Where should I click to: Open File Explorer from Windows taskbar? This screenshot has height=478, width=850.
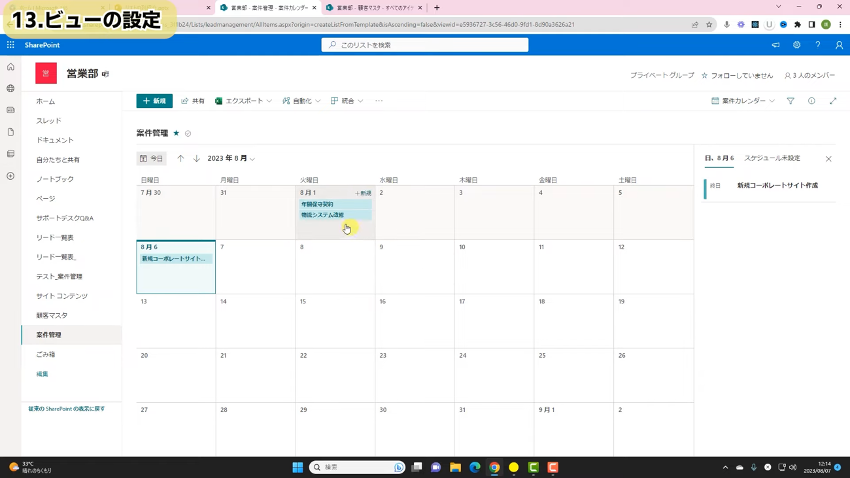tap(455, 467)
